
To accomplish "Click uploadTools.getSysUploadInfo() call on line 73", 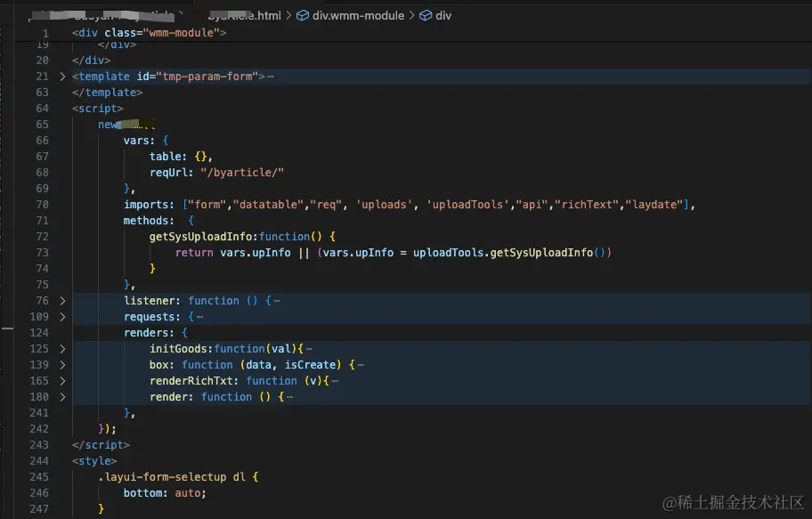I will click(x=508, y=254).
